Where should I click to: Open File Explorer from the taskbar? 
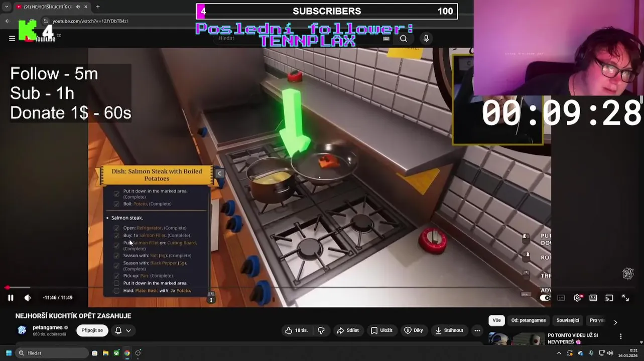point(105,353)
